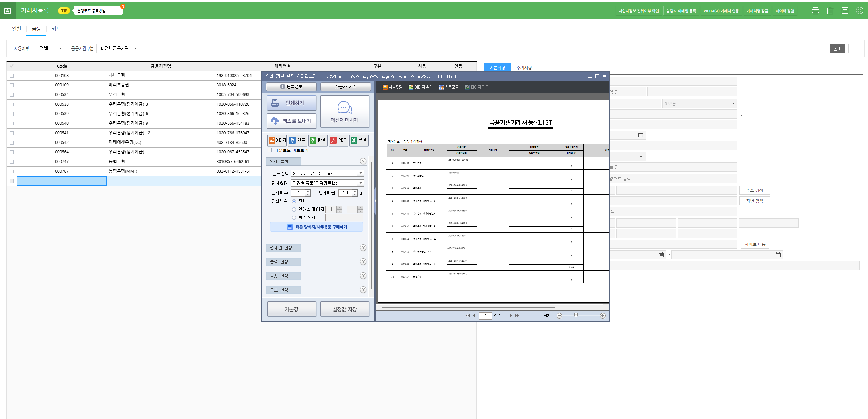This screenshot has width=868, height=419.
Task: Switch to the 카드 tab
Action: [56, 29]
